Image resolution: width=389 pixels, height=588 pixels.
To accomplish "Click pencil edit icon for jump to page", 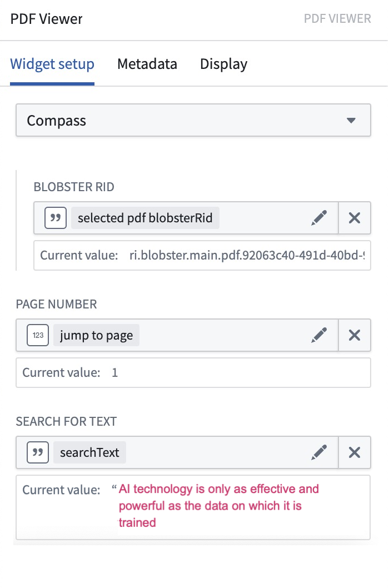I will point(319,335).
